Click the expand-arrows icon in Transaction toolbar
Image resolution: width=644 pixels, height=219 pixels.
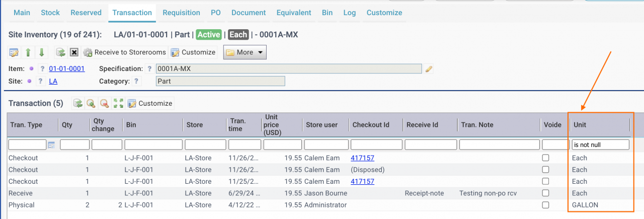pos(119,103)
